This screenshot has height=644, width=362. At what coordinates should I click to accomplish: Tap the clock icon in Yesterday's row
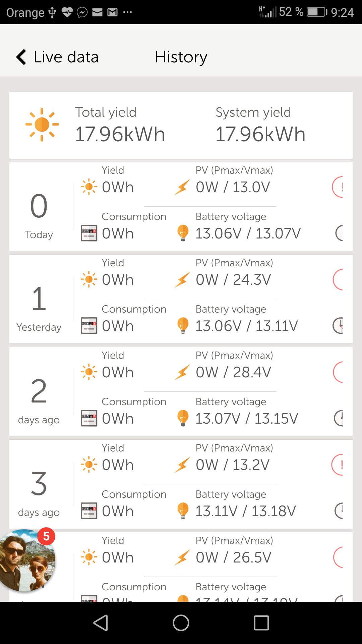click(x=338, y=326)
